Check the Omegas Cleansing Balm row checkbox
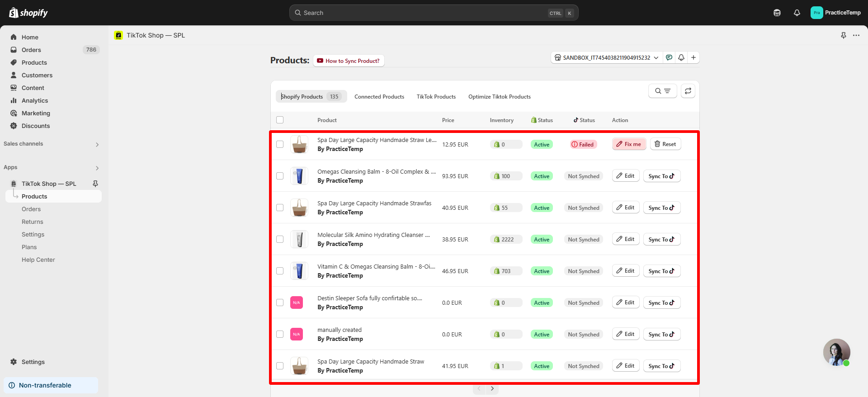868x397 pixels. (280, 176)
